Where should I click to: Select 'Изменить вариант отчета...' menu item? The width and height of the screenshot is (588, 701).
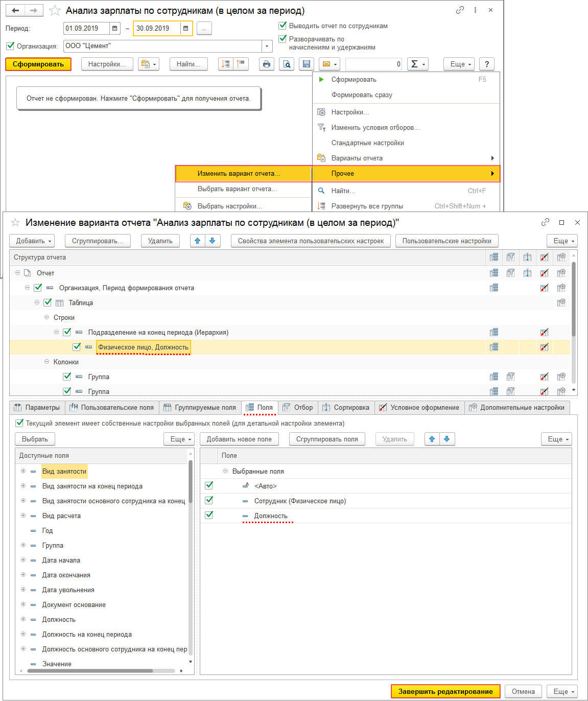click(239, 174)
